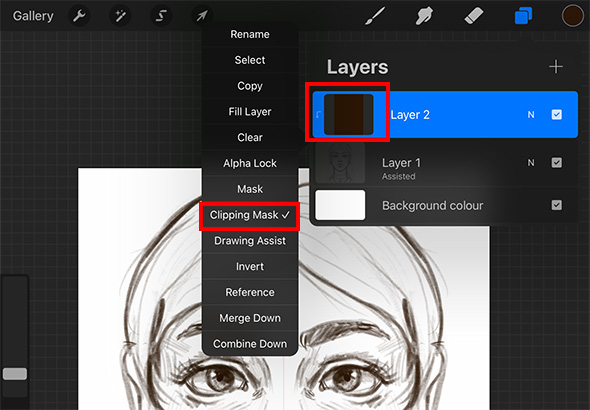Toggle Layer 1 visibility checkbox

(557, 162)
